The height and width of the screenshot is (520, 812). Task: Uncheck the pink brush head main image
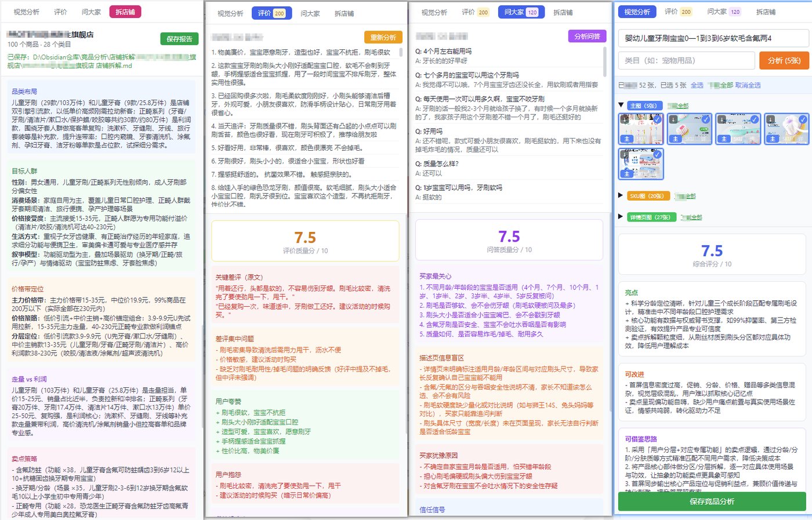[706, 119]
